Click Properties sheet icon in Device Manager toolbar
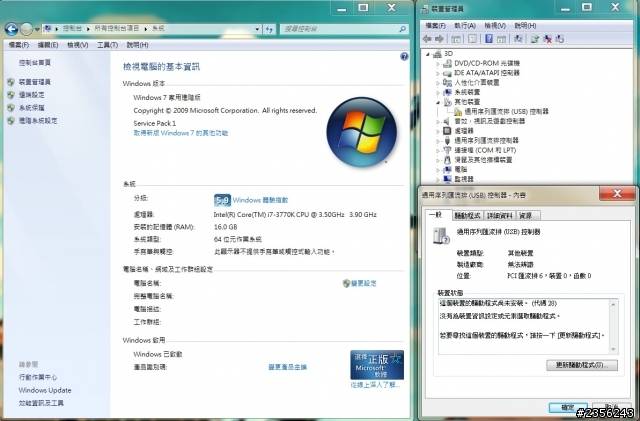 [x=472, y=39]
